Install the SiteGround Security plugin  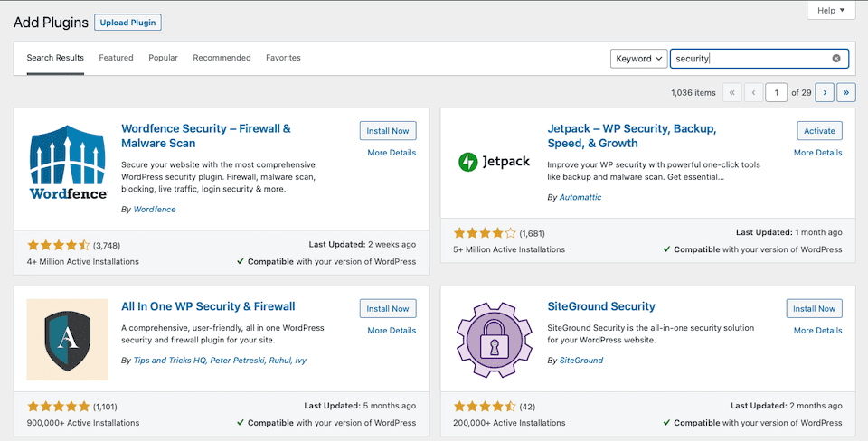pyautogui.click(x=815, y=308)
